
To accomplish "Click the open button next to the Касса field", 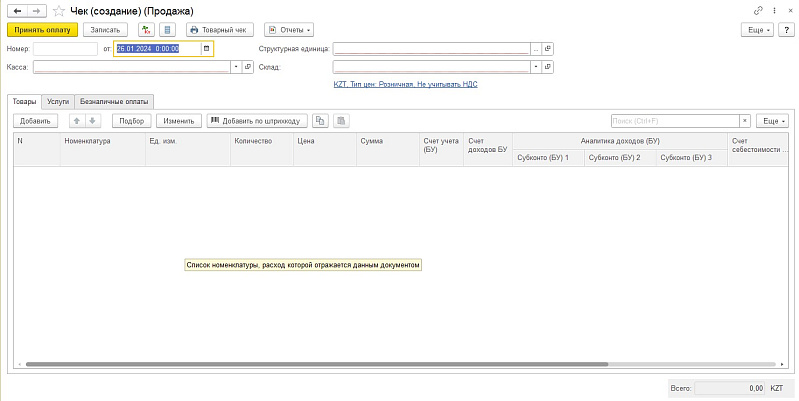I will point(248,67).
